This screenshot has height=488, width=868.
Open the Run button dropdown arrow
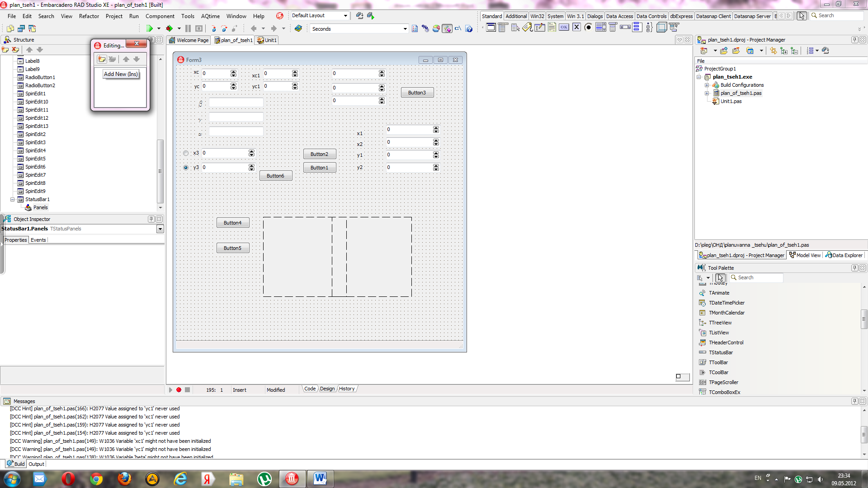point(159,28)
